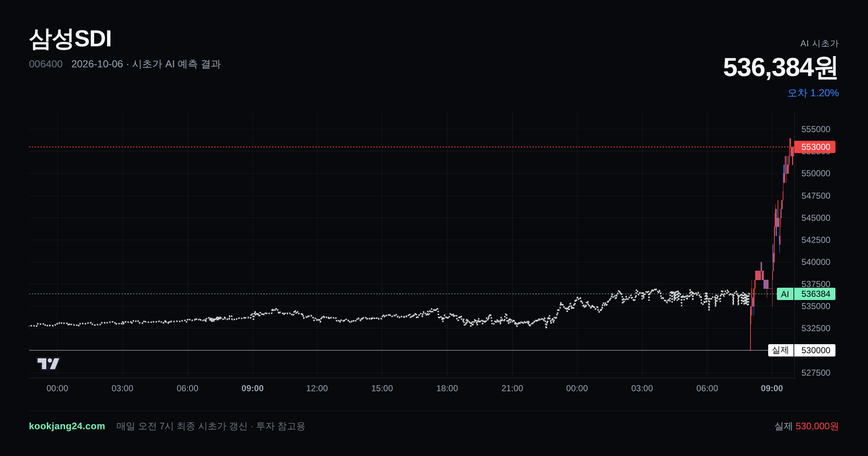The height and width of the screenshot is (456, 868).
Task: Click the 오차 1.20% error text
Action: (x=813, y=93)
